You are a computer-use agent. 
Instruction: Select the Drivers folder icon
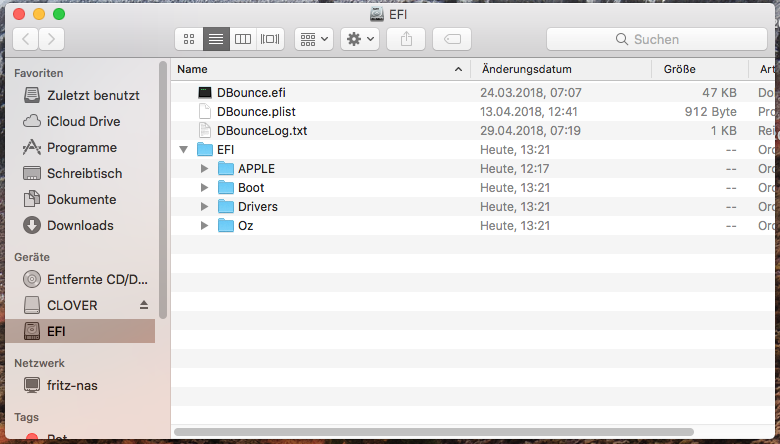[226, 206]
